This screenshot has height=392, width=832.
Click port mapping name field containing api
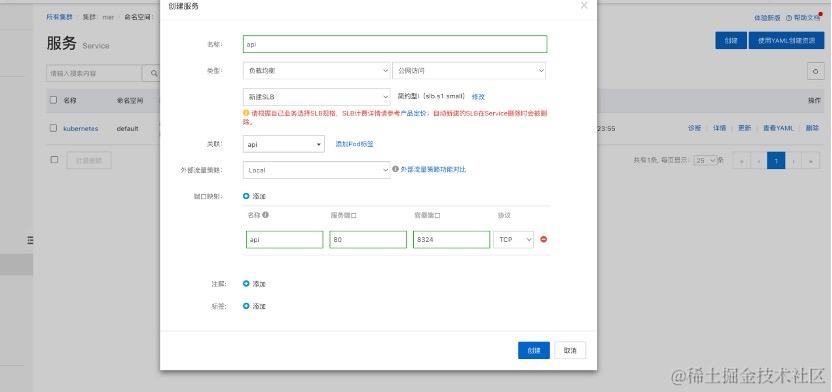point(284,240)
